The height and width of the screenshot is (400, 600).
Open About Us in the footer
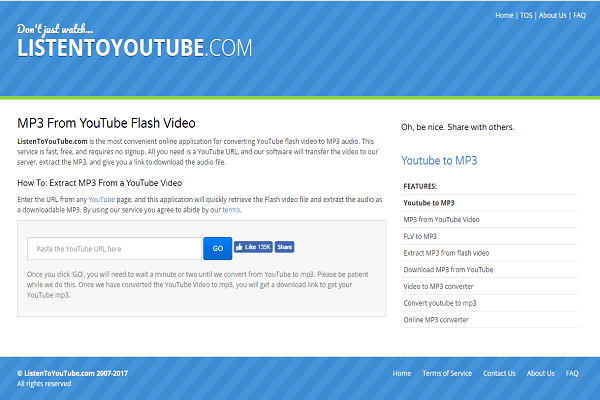click(540, 373)
